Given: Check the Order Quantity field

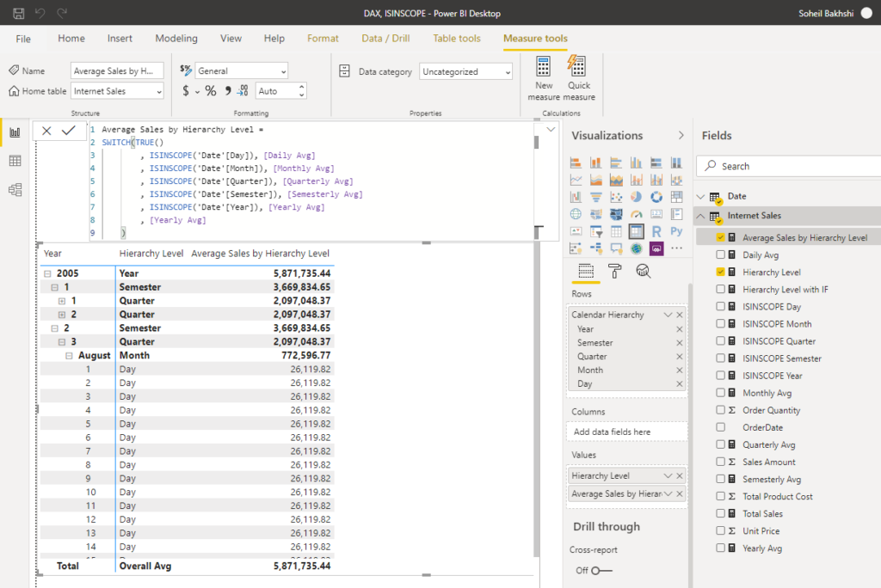Looking at the screenshot, I should pos(720,410).
